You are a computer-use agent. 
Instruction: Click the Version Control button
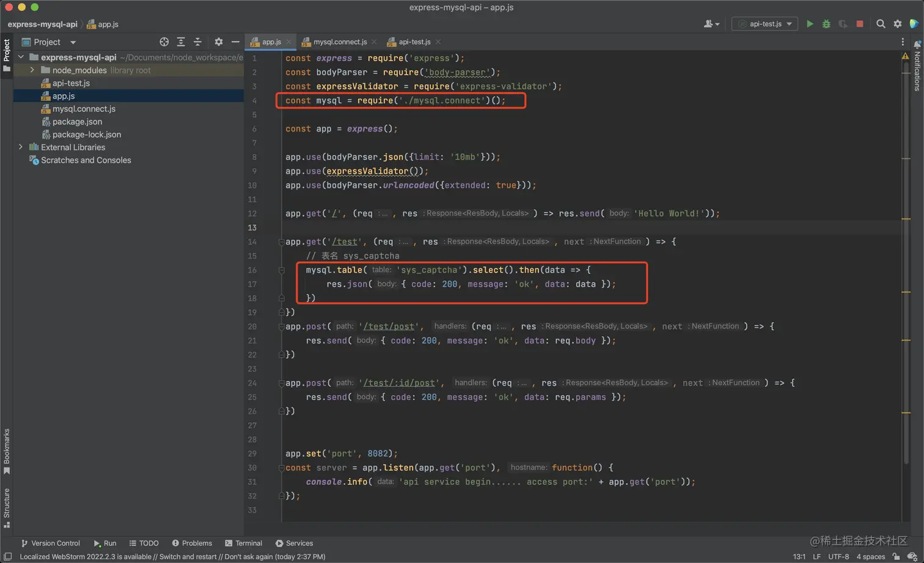(51, 543)
